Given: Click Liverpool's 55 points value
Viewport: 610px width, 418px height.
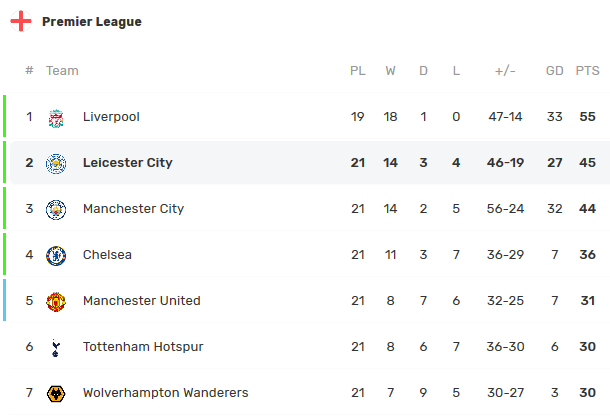Looking at the screenshot, I should click(x=587, y=117).
